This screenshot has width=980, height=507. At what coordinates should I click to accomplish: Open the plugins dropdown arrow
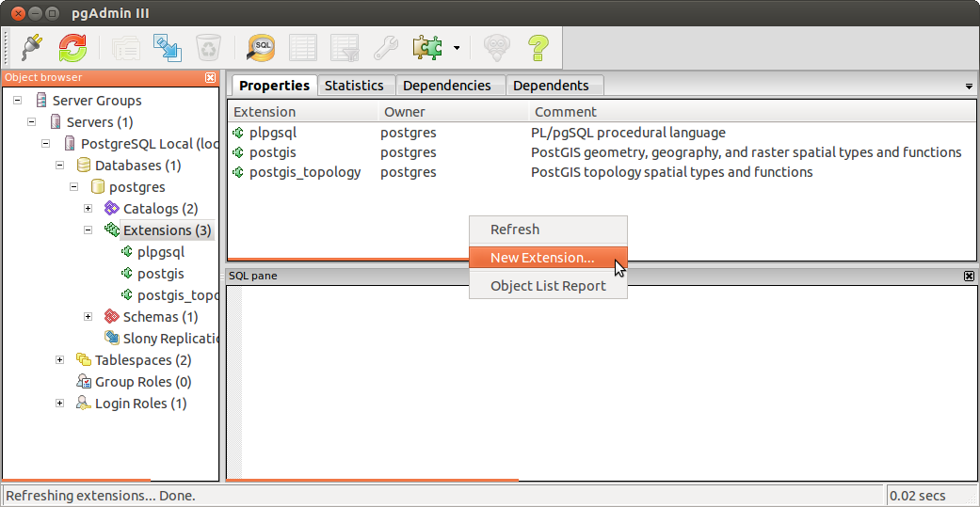[x=457, y=48]
